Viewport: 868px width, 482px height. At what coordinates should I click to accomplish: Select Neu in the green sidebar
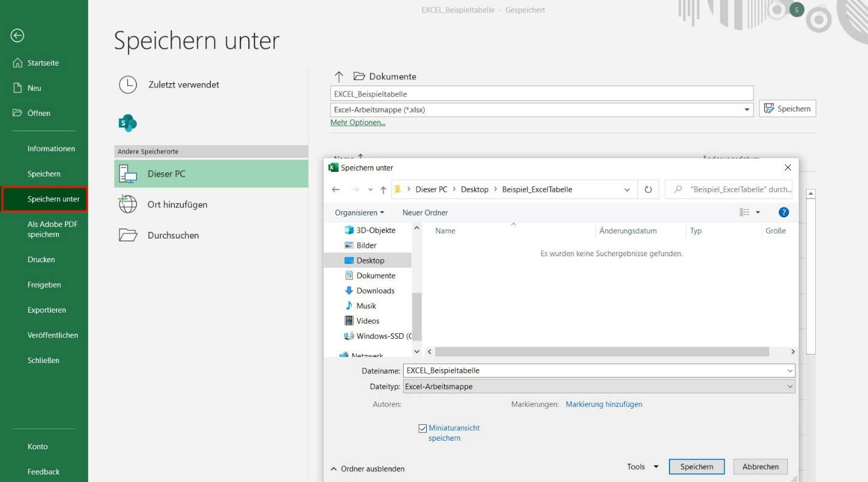click(x=27, y=88)
